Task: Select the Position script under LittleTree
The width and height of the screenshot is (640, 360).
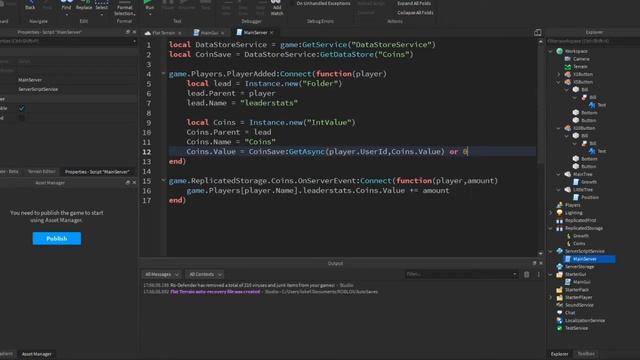Action: click(x=589, y=197)
